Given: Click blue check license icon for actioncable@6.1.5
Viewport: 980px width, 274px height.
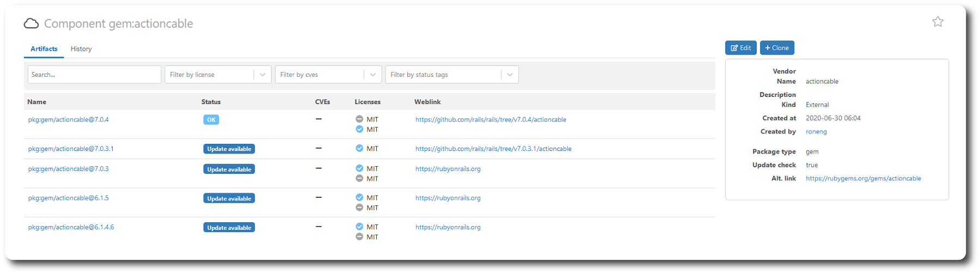Looking at the screenshot, I should tap(359, 197).
